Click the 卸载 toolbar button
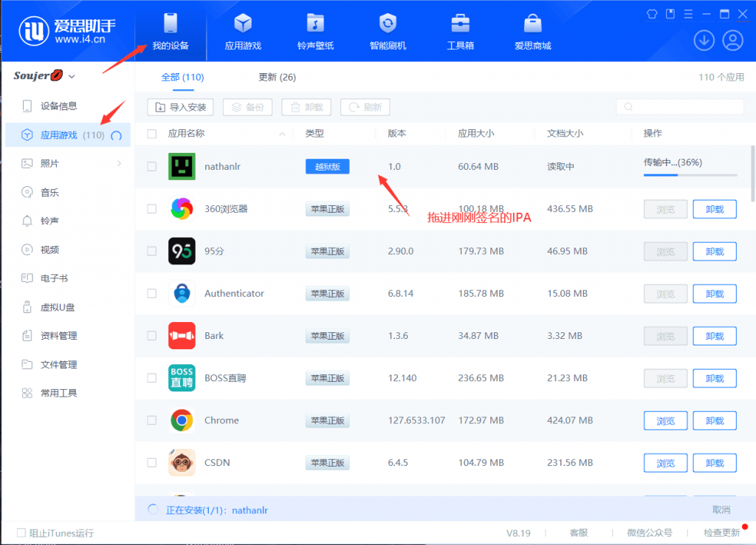Viewport: 756px width, 545px height. point(306,107)
